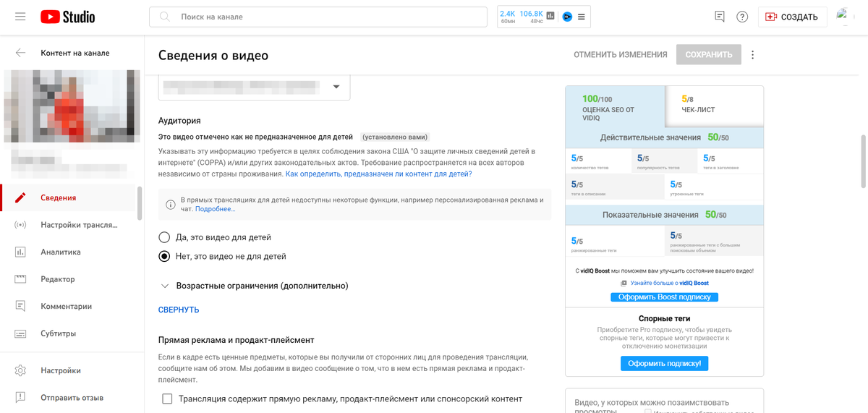Click the 'популярность тегов' score cell
Image resolution: width=868 pixels, height=413 pixels.
point(664,161)
